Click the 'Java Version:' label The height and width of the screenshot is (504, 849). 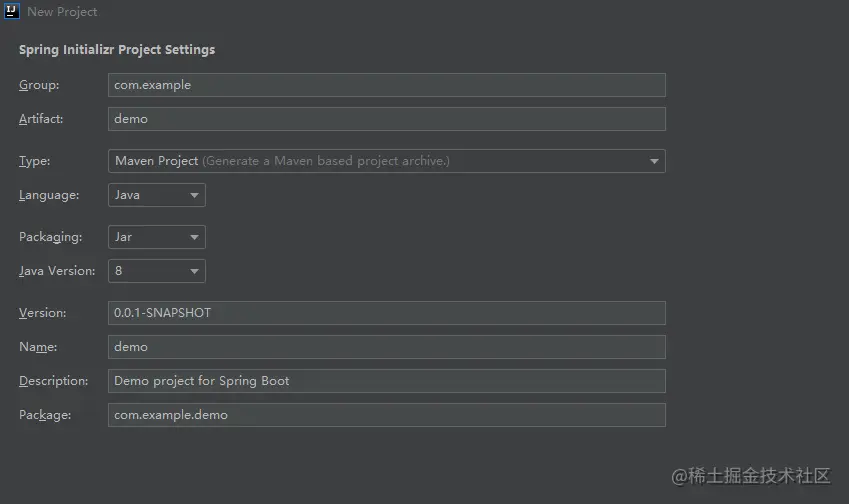click(x=57, y=271)
